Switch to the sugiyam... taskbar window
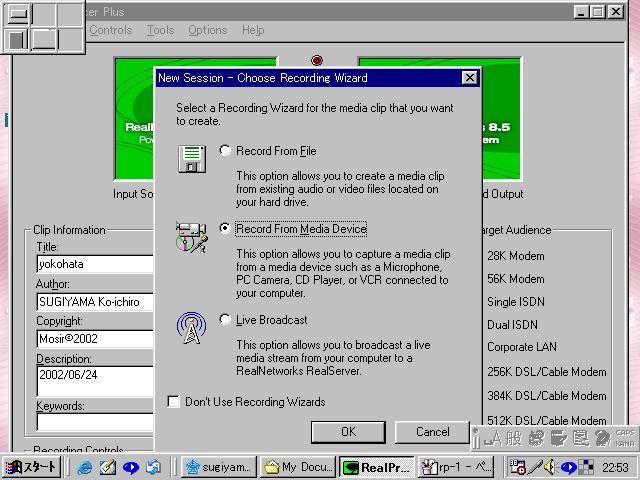640x480 pixels. (x=219, y=467)
